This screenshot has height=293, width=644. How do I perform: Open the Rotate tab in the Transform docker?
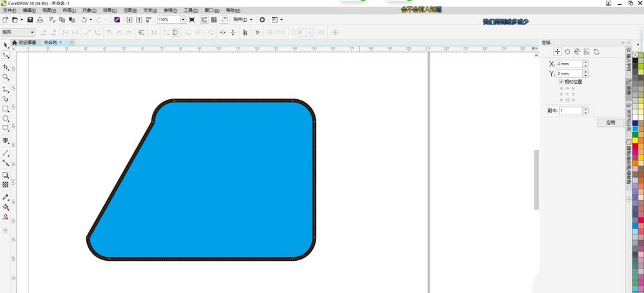point(567,52)
